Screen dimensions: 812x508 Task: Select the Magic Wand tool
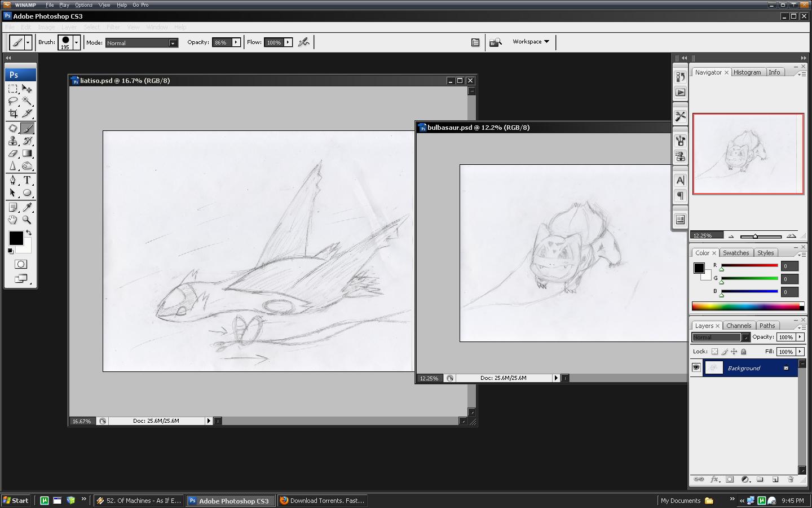pyautogui.click(x=27, y=101)
